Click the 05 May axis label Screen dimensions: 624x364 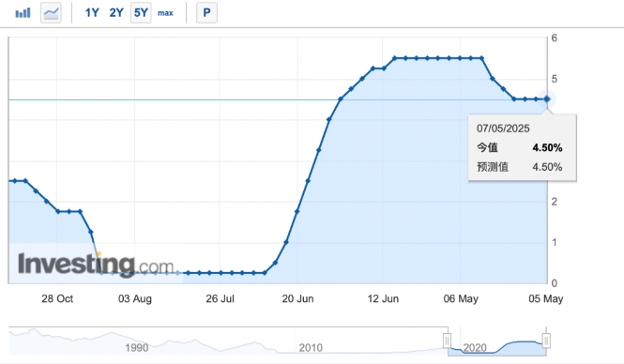(x=545, y=298)
